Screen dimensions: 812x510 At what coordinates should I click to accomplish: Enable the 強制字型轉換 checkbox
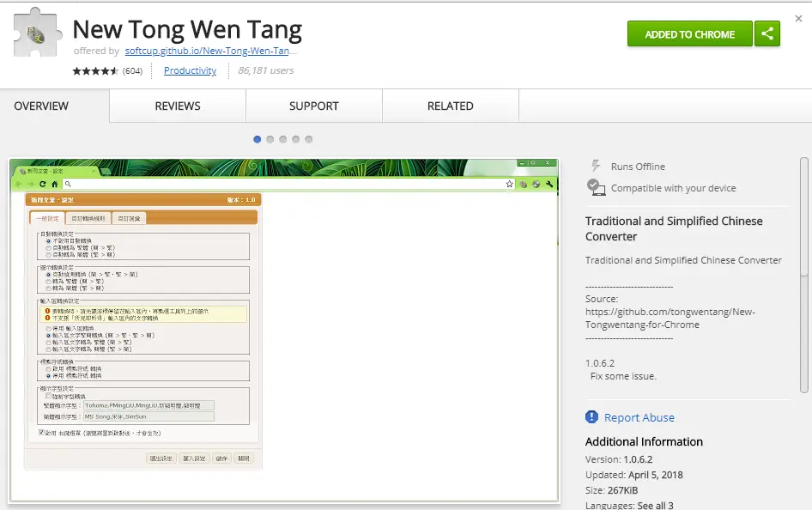click(46, 396)
